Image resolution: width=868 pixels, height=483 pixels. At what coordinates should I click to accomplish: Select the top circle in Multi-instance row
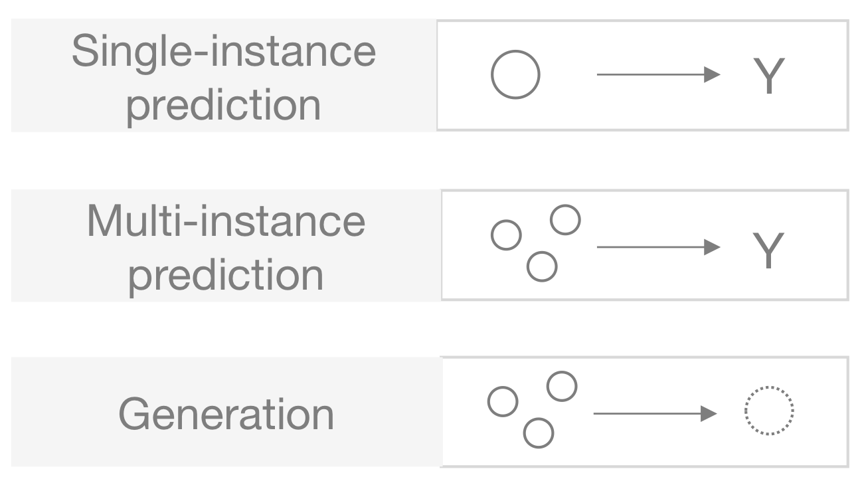[x=565, y=220]
